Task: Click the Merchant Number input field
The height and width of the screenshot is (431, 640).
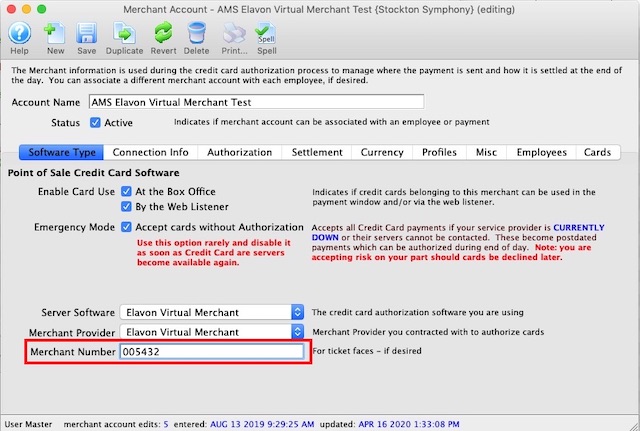Action: tap(212, 351)
